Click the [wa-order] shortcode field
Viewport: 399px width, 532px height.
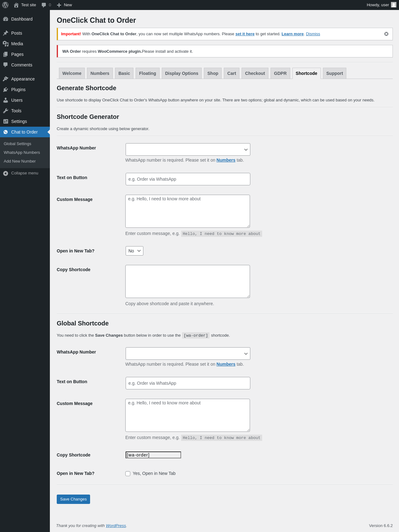click(x=153, y=455)
